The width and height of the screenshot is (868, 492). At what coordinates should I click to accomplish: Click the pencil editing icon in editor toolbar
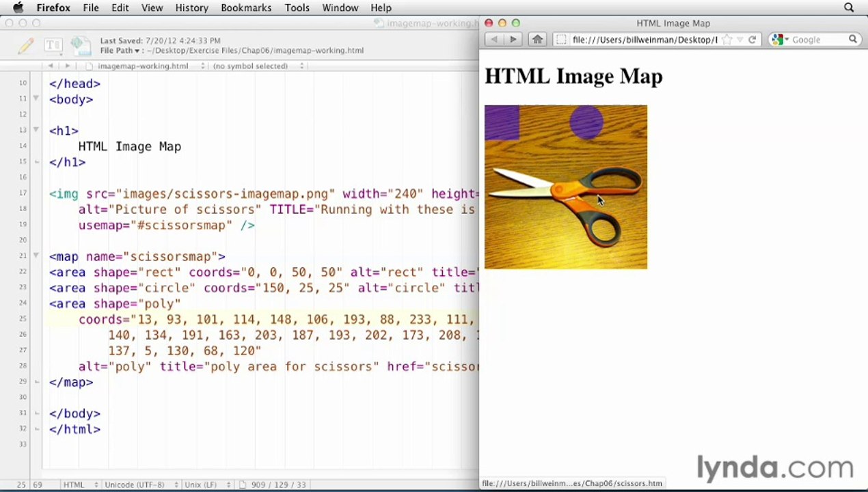point(26,46)
